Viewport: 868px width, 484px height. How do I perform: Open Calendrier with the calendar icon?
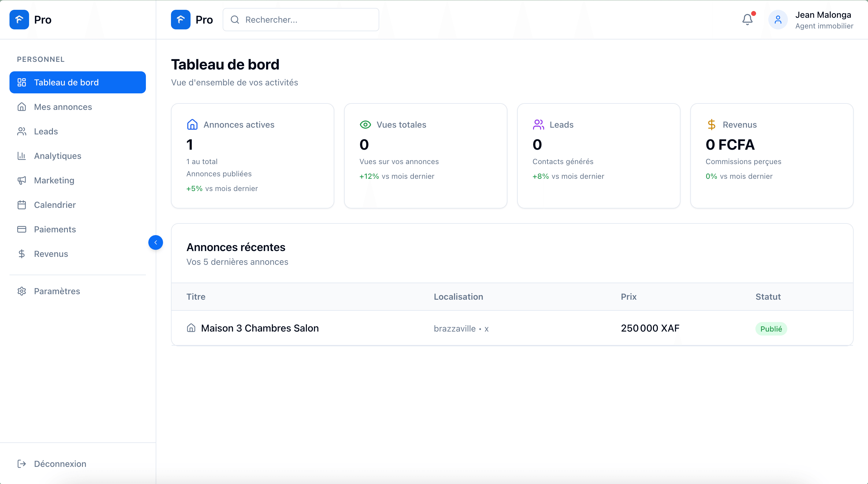pos(22,205)
